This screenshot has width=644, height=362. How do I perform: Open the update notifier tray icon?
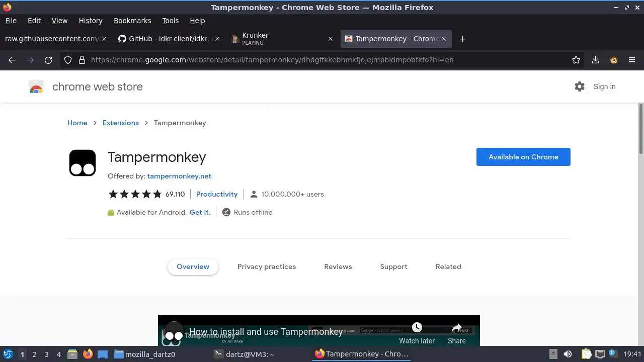pos(613,354)
